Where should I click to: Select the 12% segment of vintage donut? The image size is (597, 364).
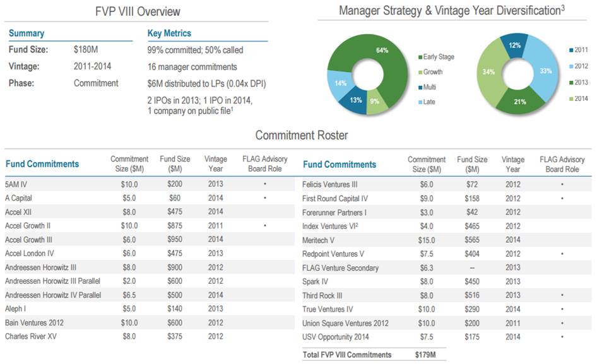pos(514,45)
